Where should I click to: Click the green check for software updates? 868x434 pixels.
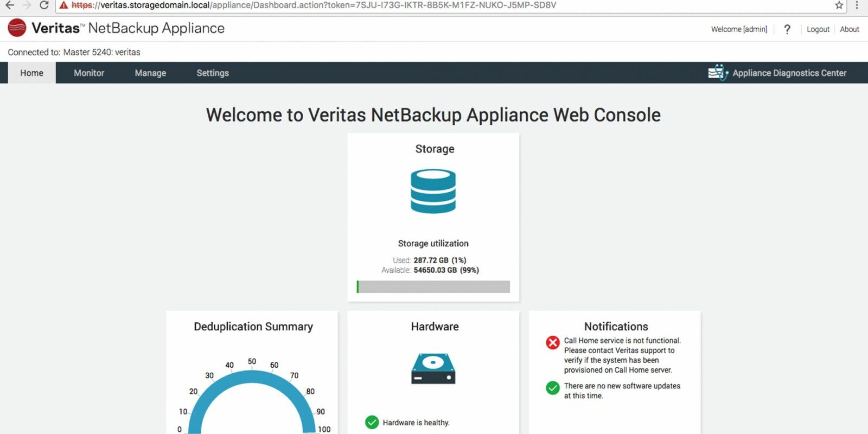click(x=553, y=388)
